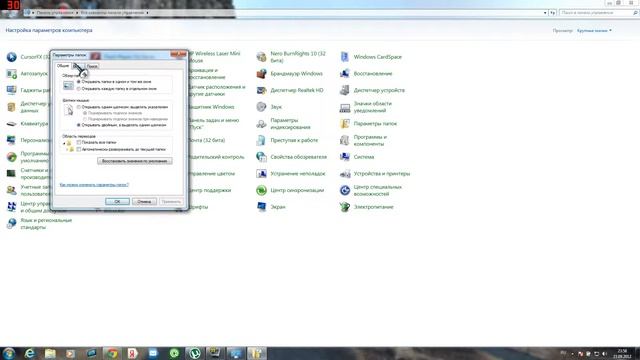Click Отмена in folder options dialog
The height and width of the screenshot is (360, 640).
tap(144, 202)
